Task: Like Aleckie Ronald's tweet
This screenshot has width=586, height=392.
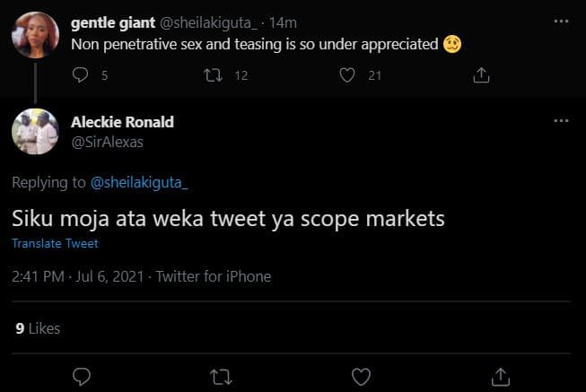Action: (x=361, y=374)
